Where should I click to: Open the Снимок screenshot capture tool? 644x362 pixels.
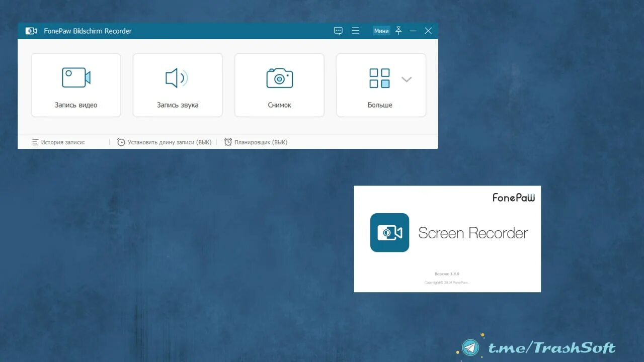pyautogui.click(x=279, y=85)
